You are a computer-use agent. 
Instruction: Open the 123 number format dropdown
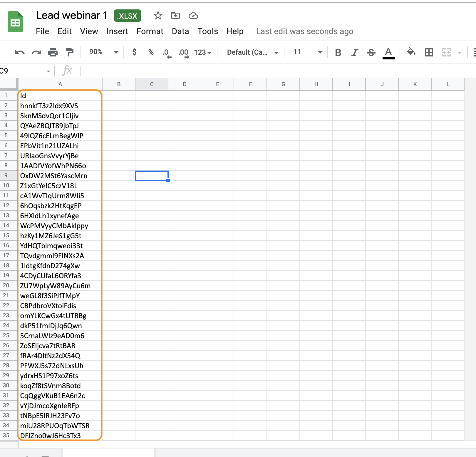203,52
